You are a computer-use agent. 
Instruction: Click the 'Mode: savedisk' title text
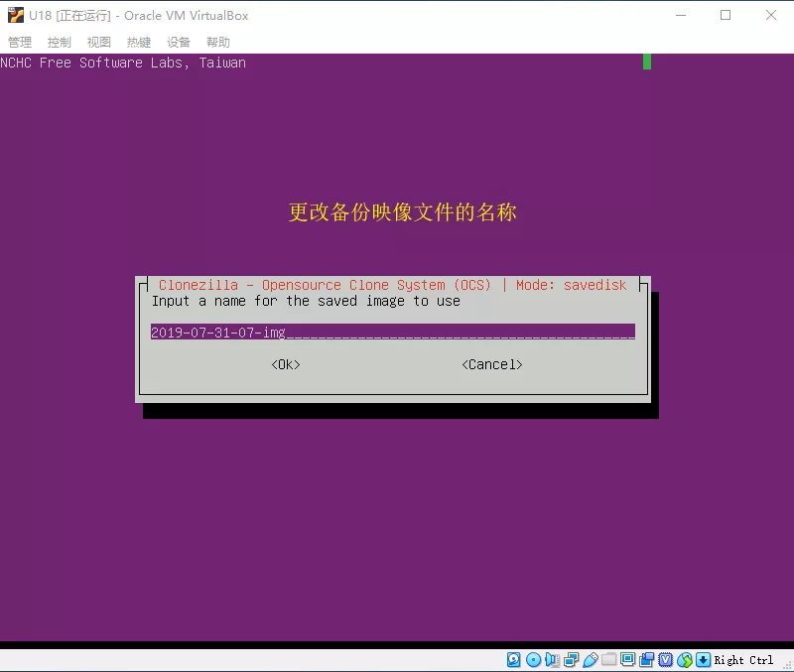tap(572, 285)
